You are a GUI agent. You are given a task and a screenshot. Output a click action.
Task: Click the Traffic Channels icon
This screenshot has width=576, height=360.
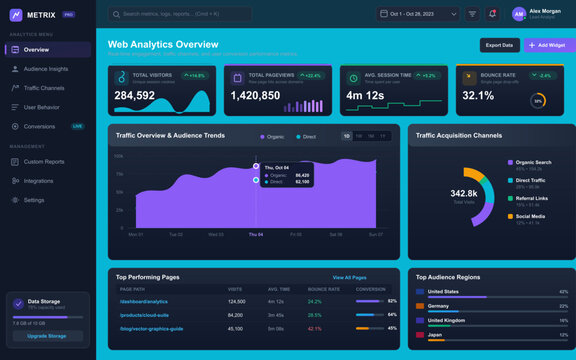pyautogui.click(x=15, y=88)
